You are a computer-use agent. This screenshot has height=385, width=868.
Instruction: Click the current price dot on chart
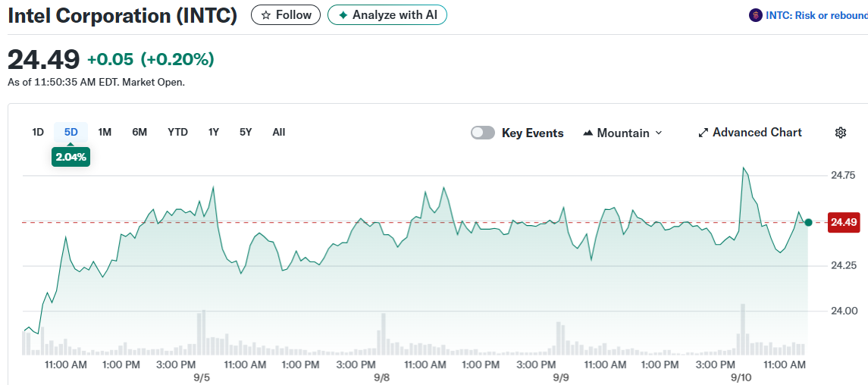point(808,222)
